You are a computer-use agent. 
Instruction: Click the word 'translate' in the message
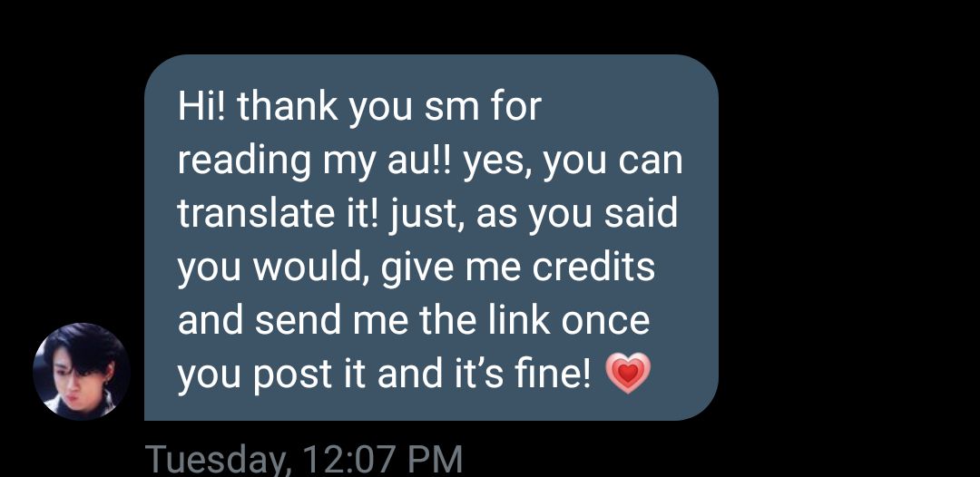(x=262, y=214)
